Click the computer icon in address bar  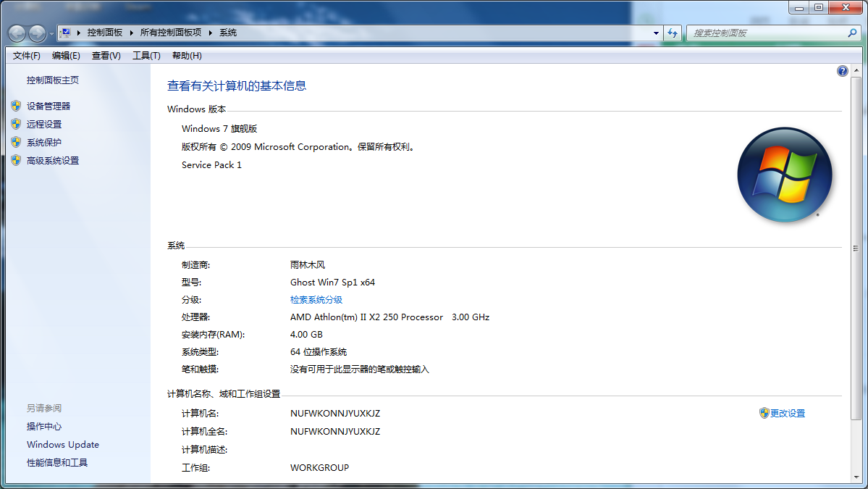tap(66, 33)
